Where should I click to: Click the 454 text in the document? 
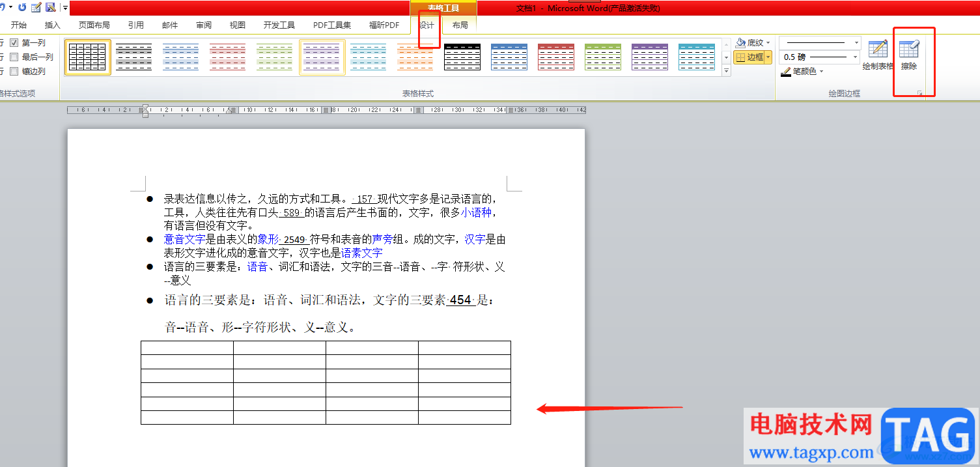click(460, 300)
